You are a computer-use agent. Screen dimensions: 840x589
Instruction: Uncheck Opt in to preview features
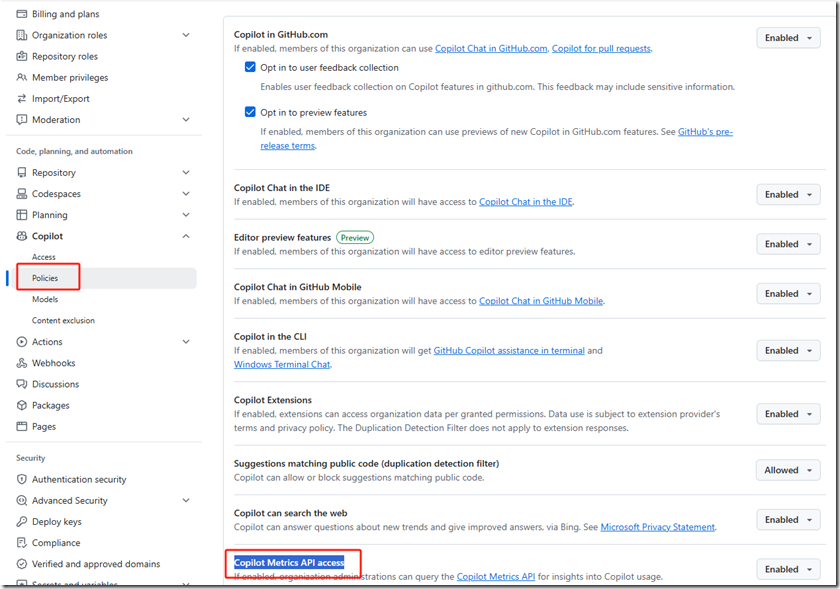click(x=250, y=112)
